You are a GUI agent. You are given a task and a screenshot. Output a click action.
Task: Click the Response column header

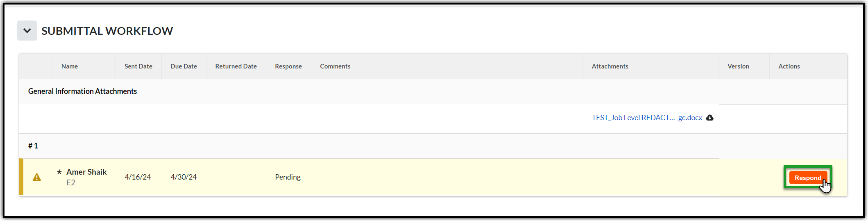(288, 66)
